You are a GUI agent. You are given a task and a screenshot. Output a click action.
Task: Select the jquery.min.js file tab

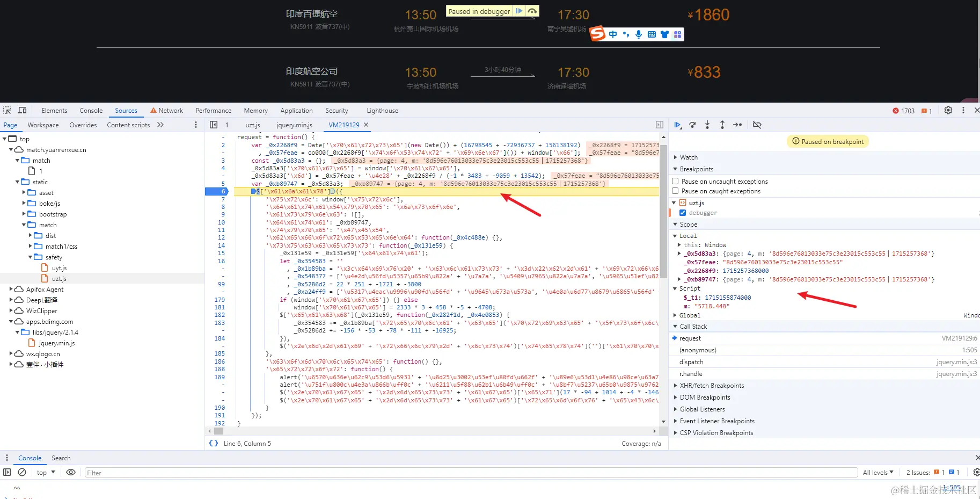point(294,125)
